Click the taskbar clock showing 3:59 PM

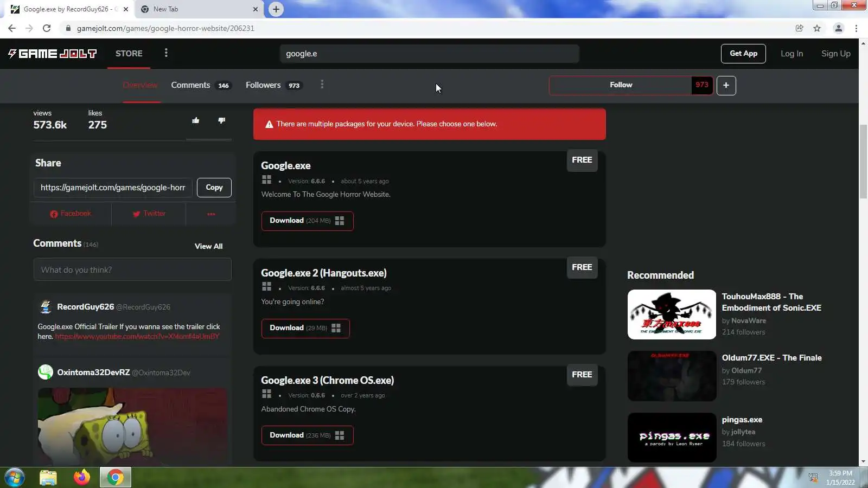click(x=840, y=478)
